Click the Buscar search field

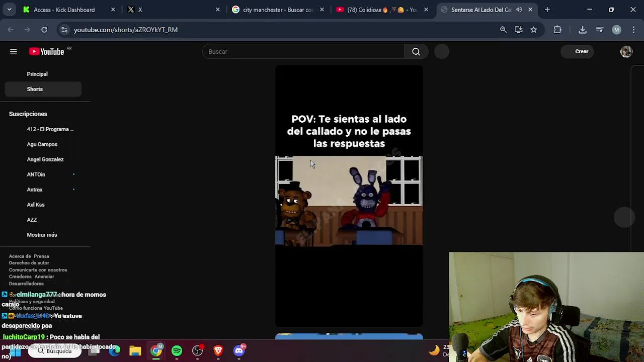pyautogui.click(x=303, y=51)
